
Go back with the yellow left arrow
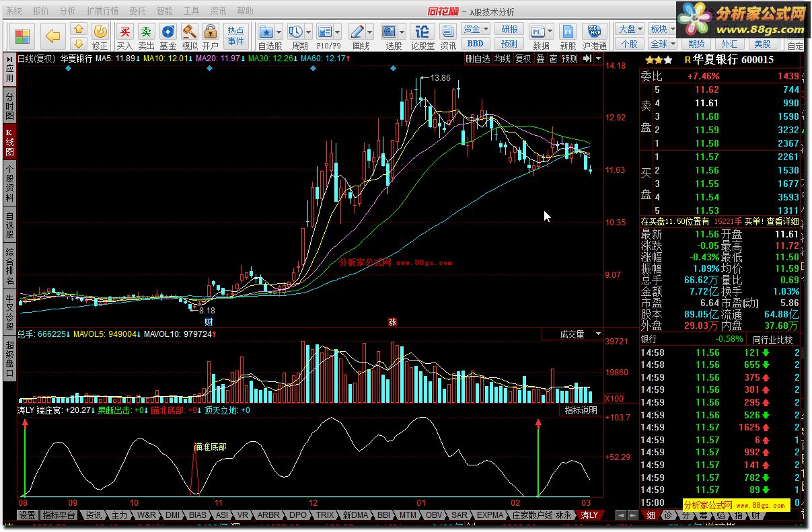tap(52, 36)
